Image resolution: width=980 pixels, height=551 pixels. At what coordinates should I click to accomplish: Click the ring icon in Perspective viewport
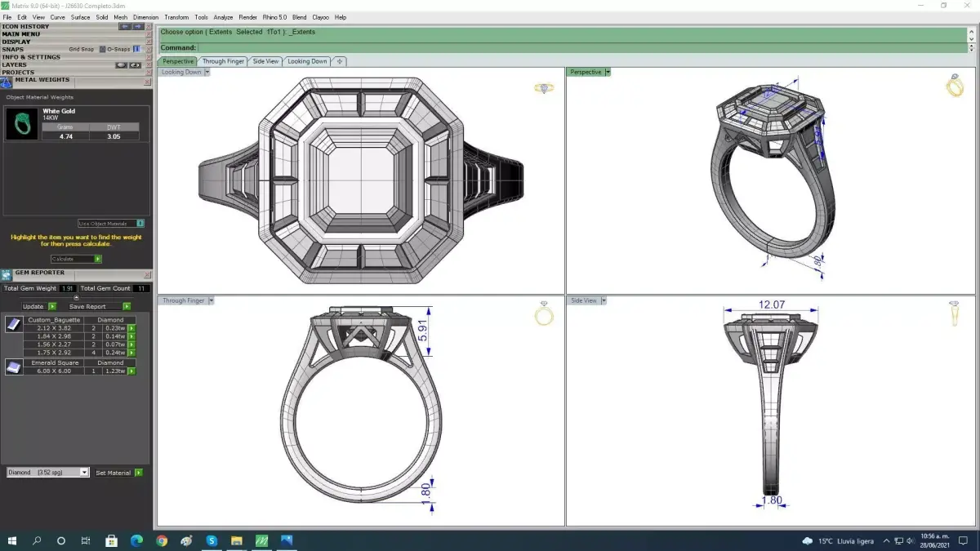pyautogui.click(x=955, y=86)
